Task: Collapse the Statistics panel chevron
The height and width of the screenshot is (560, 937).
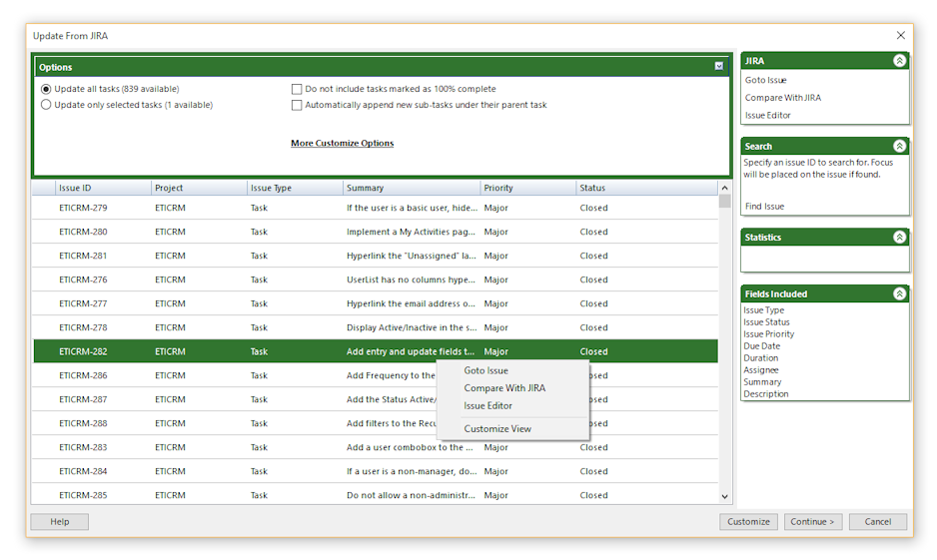Action: click(x=899, y=237)
